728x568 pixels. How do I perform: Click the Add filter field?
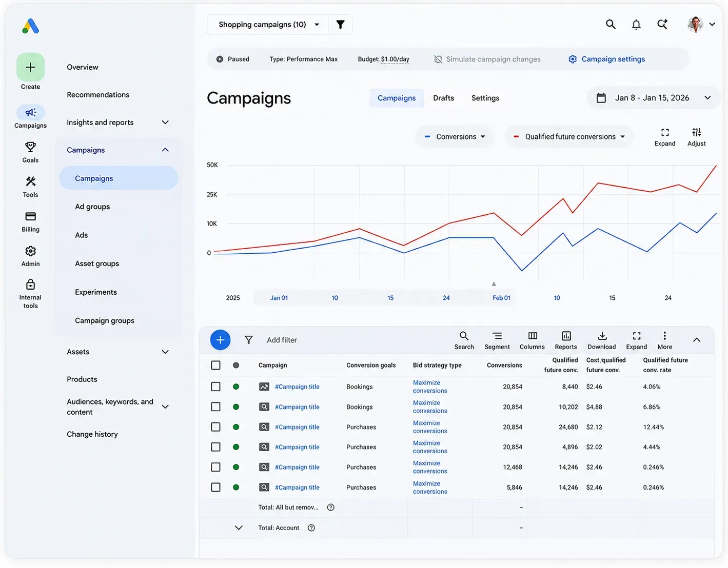click(x=282, y=340)
